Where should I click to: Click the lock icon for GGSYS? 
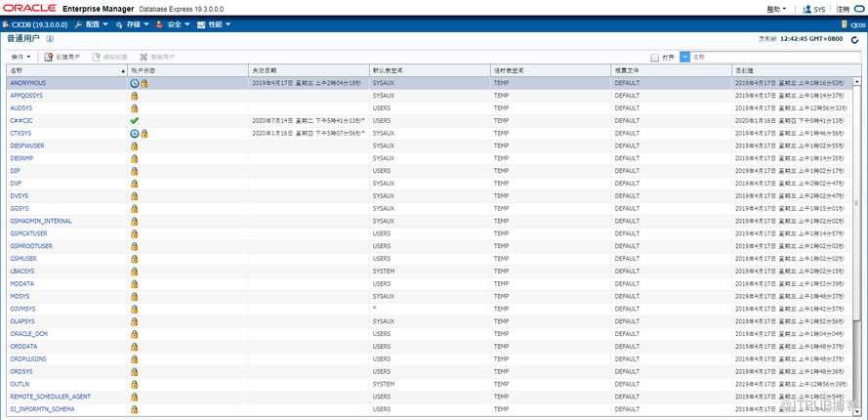[x=134, y=209]
